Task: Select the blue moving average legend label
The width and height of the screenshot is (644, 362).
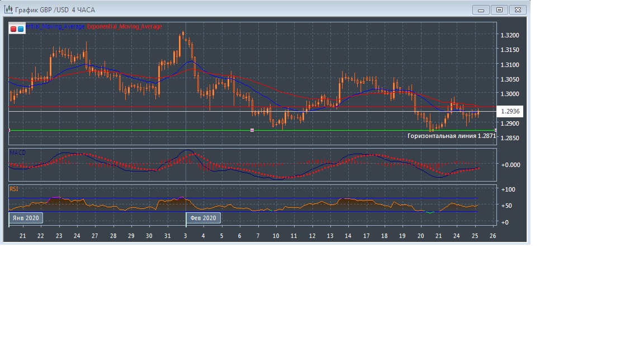Action: 55,27
